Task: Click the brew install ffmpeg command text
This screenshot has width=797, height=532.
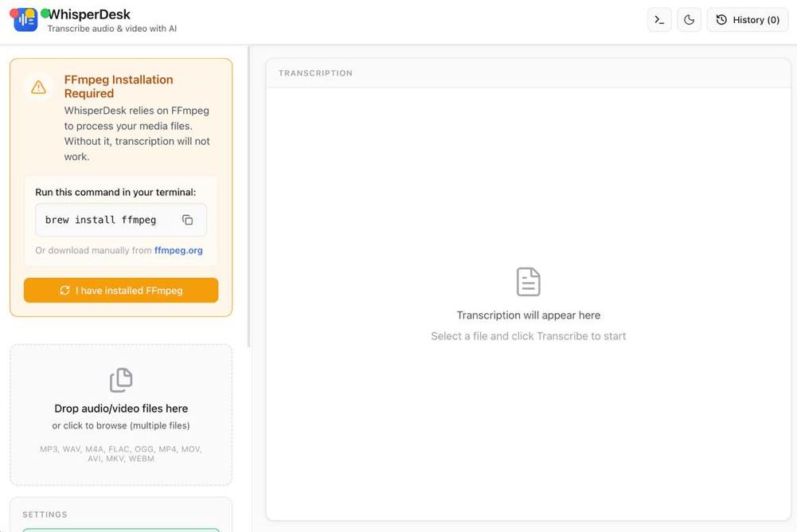Action: point(100,220)
